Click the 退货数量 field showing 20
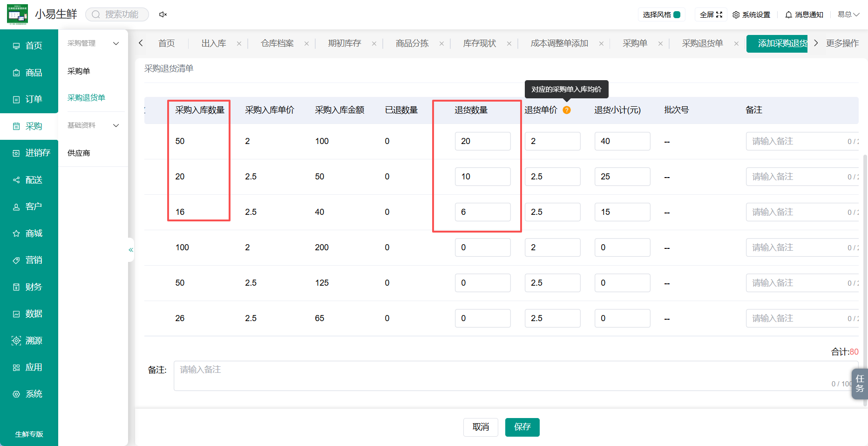The image size is (868, 446). pyautogui.click(x=483, y=141)
